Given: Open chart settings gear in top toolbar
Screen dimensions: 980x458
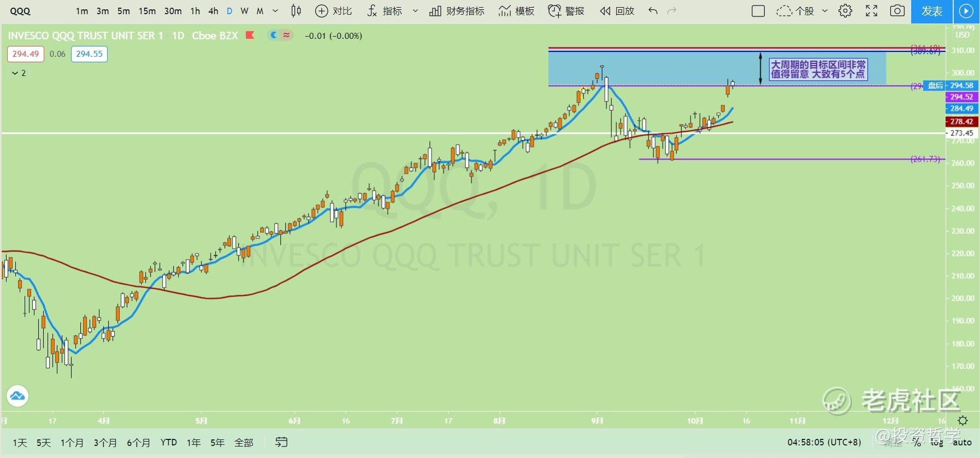Looking at the screenshot, I should point(845,11).
